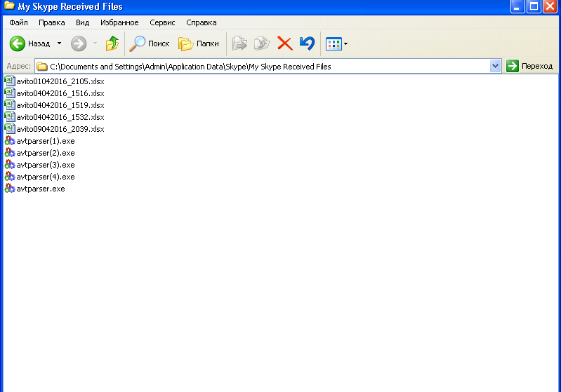Open the Файл menu
Screen dimensions: 561x392
tap(18, 22)
